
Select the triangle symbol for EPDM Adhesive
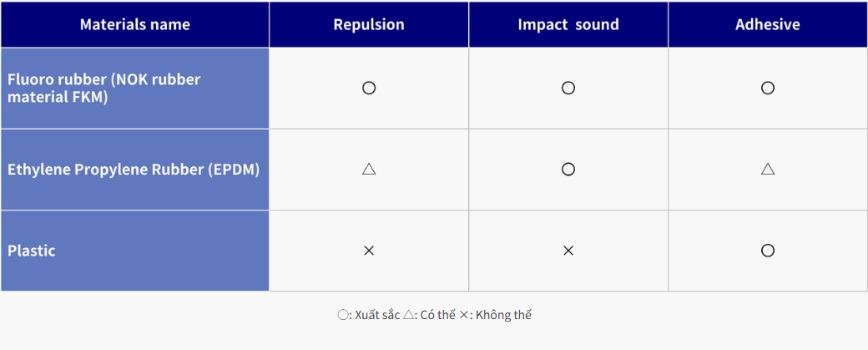click(768, 169)
